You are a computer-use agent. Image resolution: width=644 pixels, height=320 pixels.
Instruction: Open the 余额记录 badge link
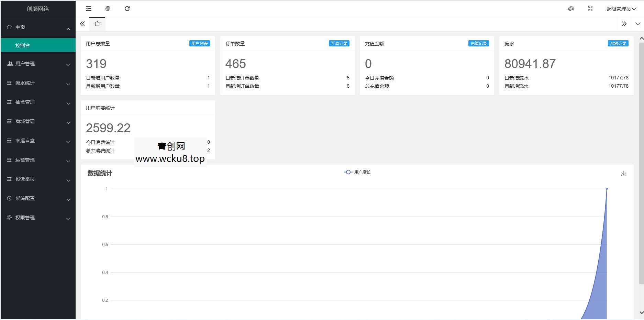pyautogui.click(x=618, y=44)
